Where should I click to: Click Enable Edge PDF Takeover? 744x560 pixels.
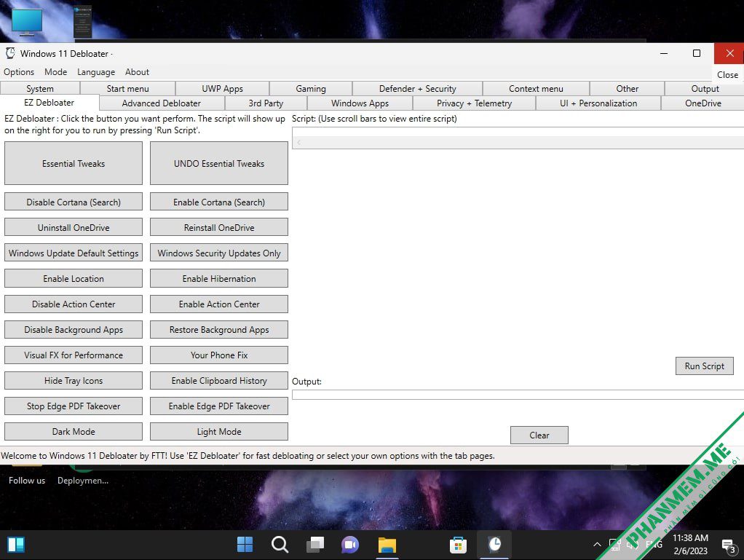[x=219, y=406]
